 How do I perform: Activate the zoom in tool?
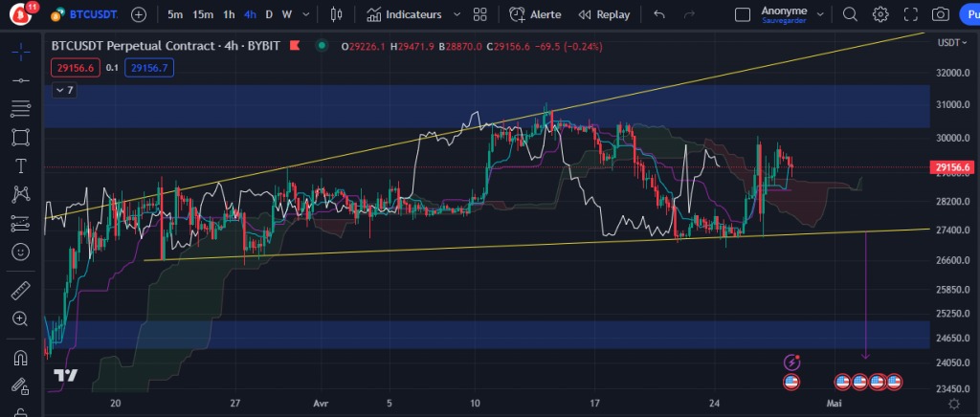tap(21, 319)
